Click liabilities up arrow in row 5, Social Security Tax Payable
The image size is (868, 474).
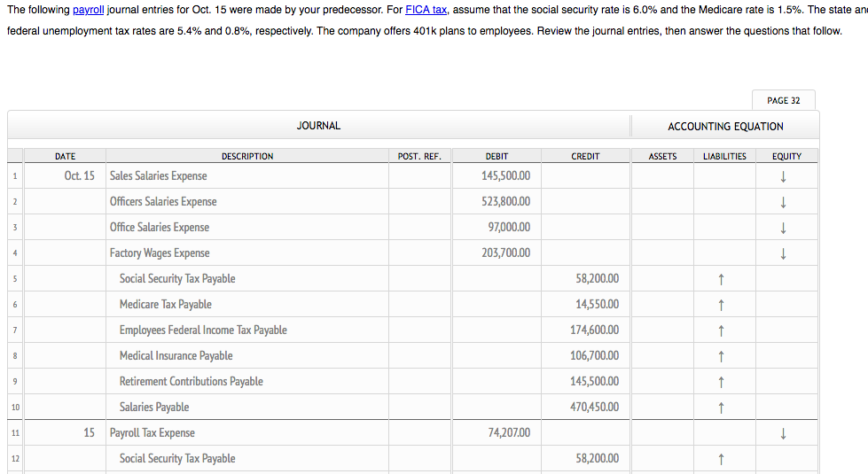point(721,279)
